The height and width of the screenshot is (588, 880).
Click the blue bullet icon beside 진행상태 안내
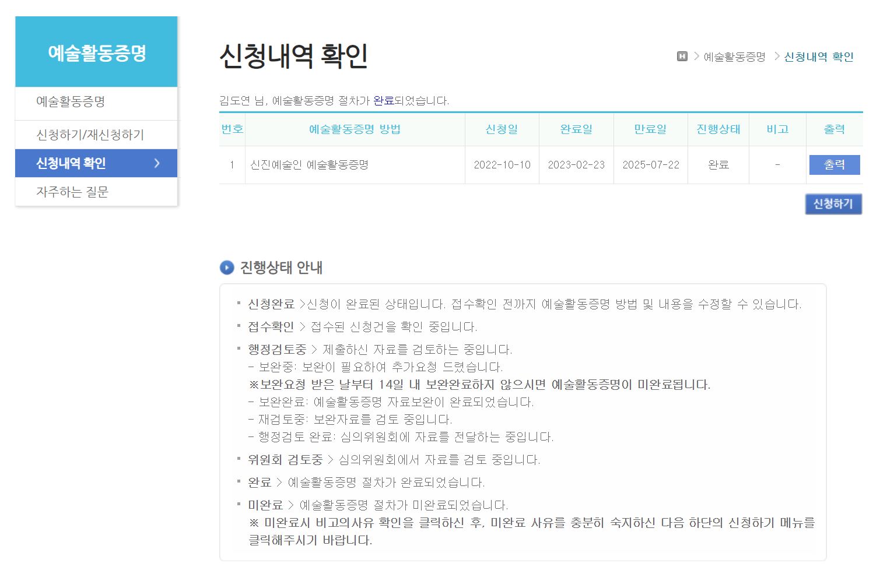click(226, 267)
